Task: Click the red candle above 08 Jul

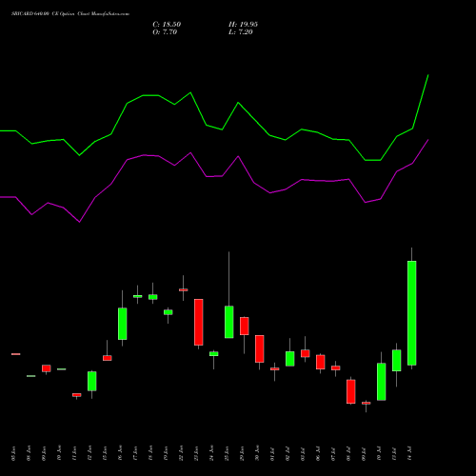Action: pos(351,391)
